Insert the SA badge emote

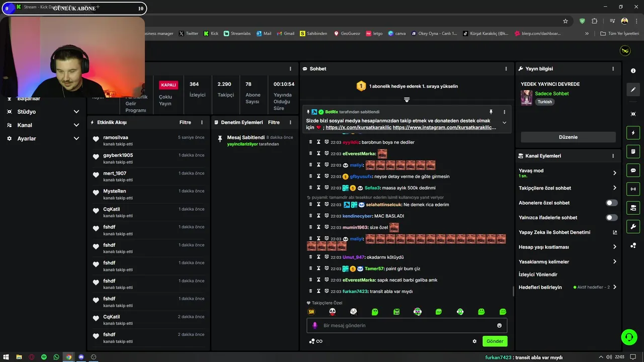point(311,312)
